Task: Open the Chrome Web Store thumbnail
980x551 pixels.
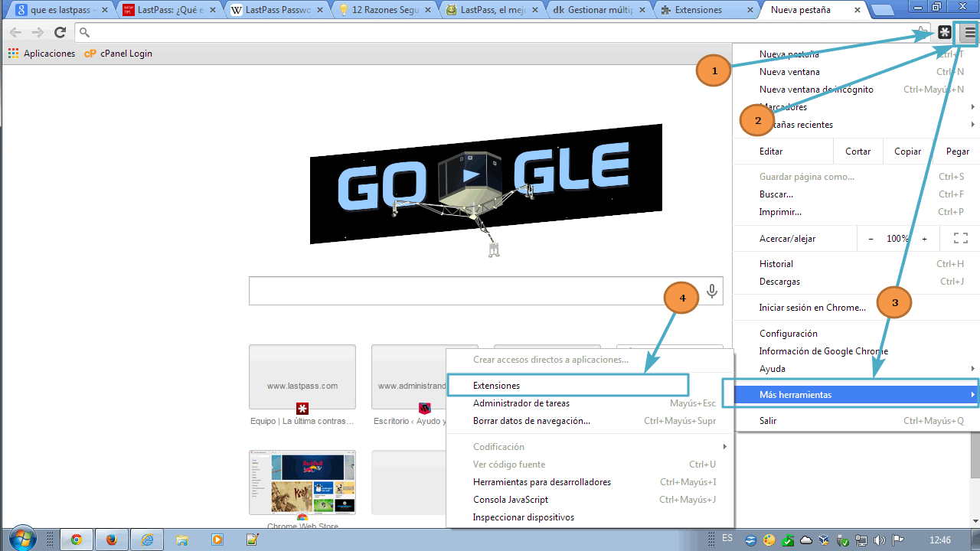Action: (x=302, y=483)
